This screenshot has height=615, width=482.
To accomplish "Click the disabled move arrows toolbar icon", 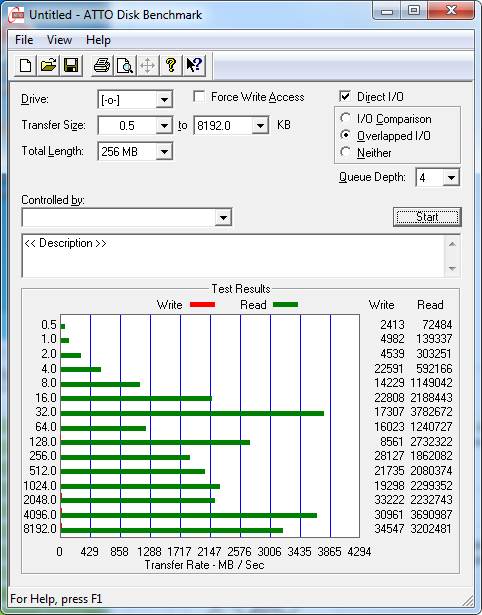I will (147, 65).
